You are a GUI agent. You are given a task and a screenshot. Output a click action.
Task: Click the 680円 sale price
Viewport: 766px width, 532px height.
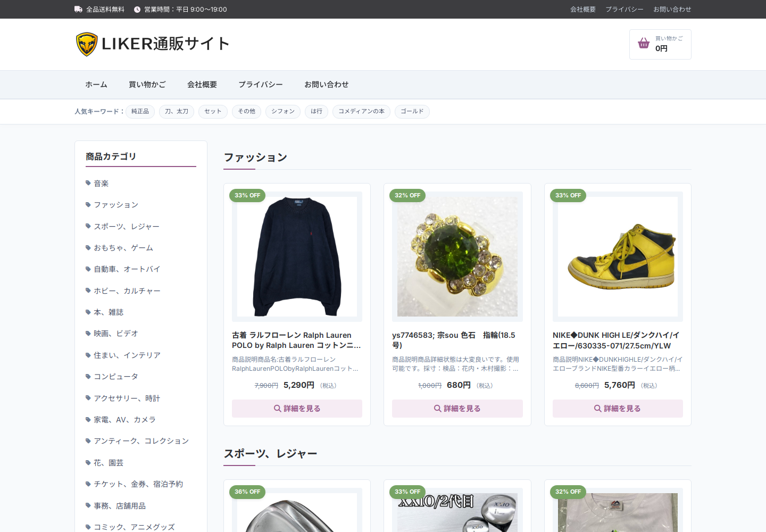pyautogui.click(x=459, y=385)
